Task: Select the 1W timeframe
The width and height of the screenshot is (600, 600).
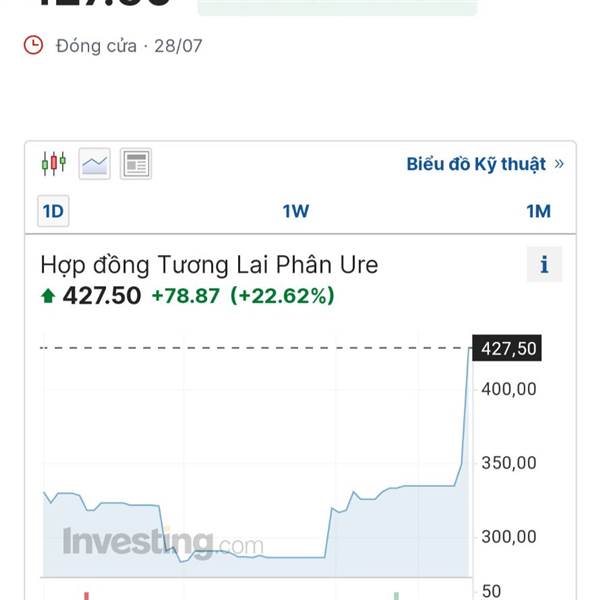Action: [296, 211]
